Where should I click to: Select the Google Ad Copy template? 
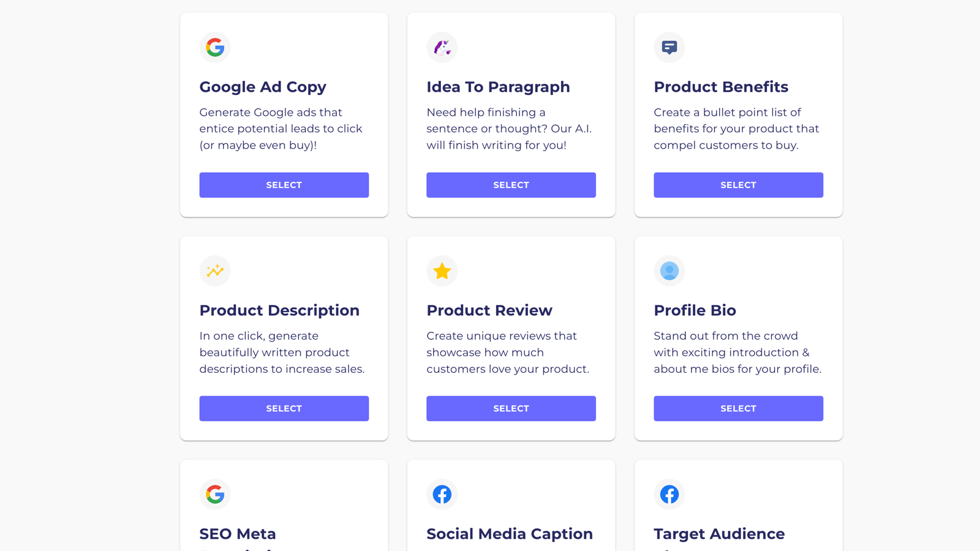click(284, 185)
